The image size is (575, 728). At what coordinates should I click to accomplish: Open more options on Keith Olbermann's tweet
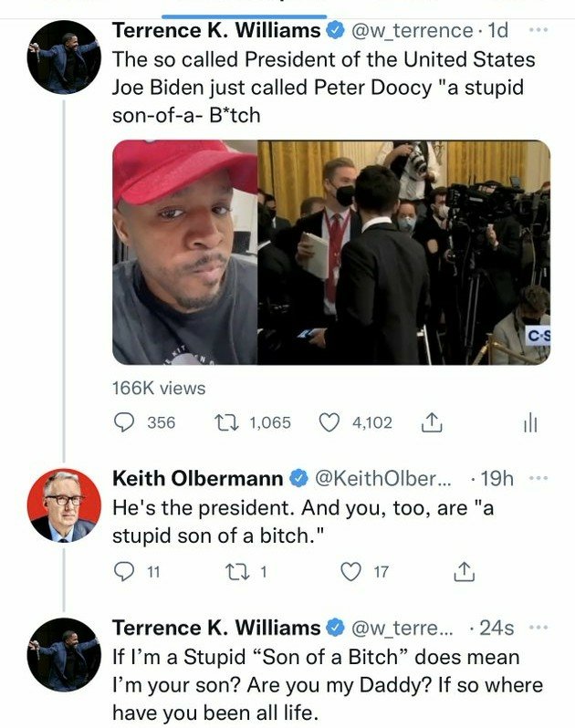(x=539, y=478)
